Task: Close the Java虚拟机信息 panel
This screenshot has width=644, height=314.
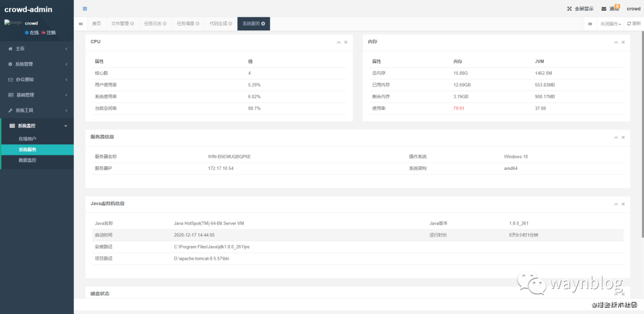Action: point(623,204)
